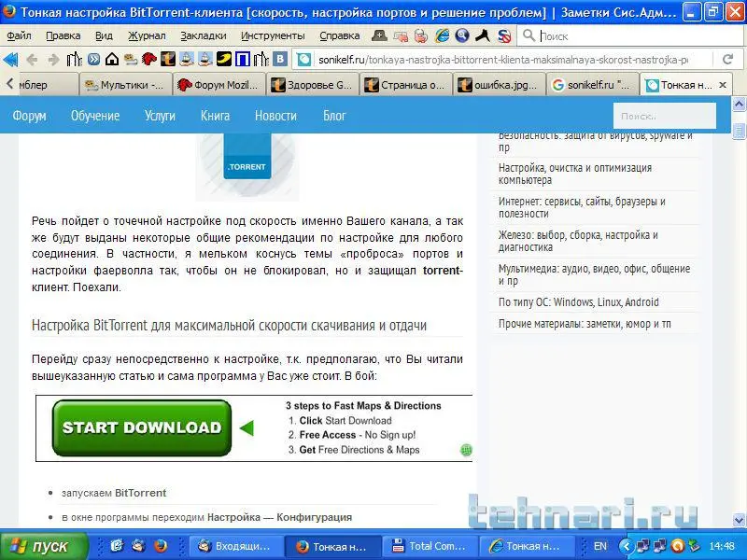Click the START DOWNLOAD green button
Viewport: 747px width, 560px height.
click(x=142, y=427)
